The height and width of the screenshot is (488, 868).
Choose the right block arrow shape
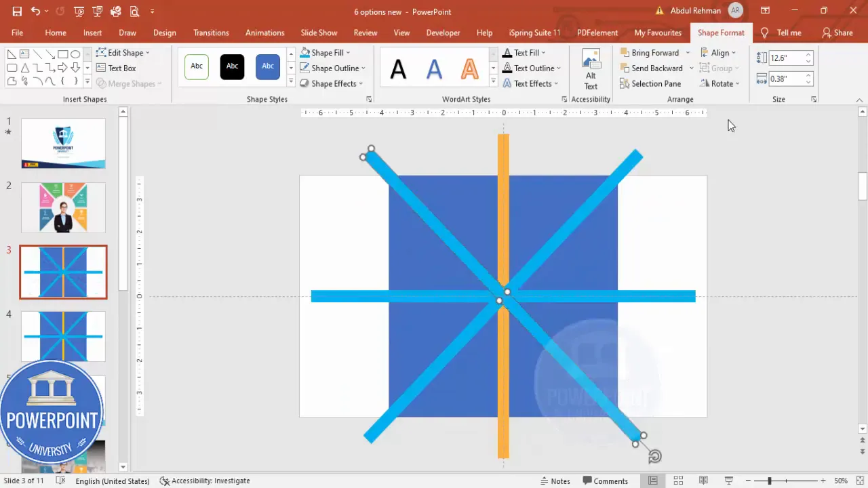(x=62, y=68)
